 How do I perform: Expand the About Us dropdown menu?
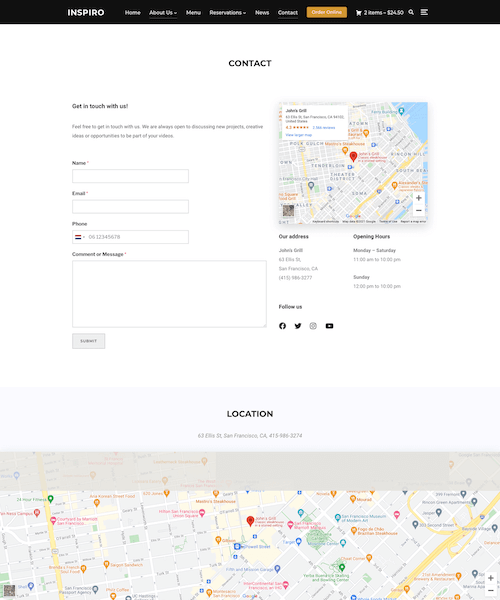(163, 13)
